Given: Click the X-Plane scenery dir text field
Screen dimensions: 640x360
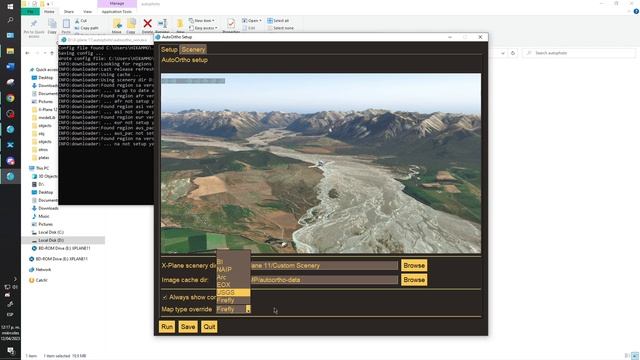Looking at the screenshot, I should [324, 265].
